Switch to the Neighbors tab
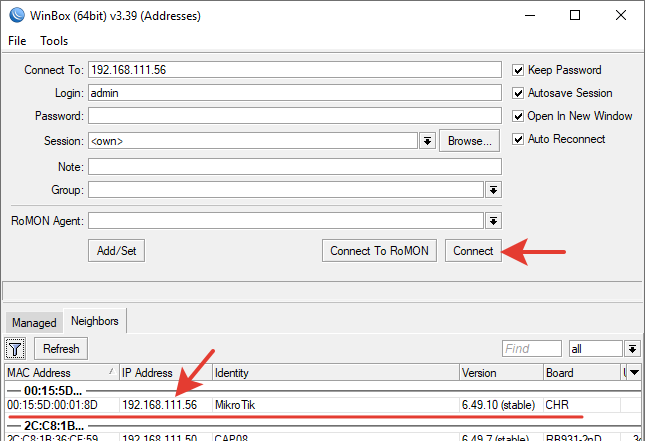This screenshot has height=441, width=645. coord(95,321)
